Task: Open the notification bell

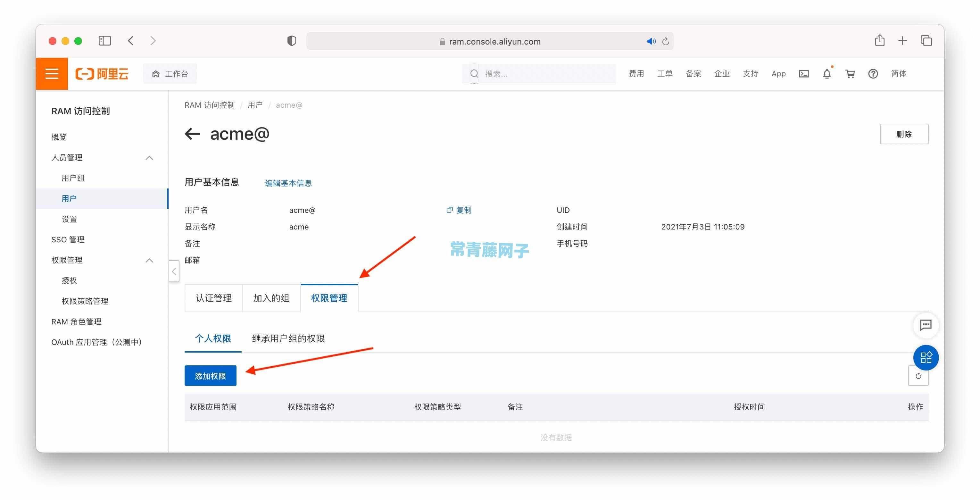Action: tap(827, 74)
